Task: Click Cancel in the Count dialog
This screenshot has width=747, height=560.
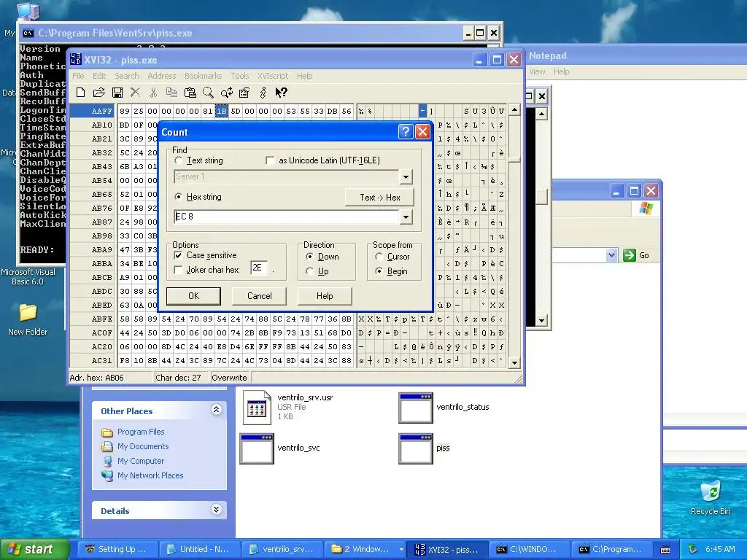Action: point(259,296)
